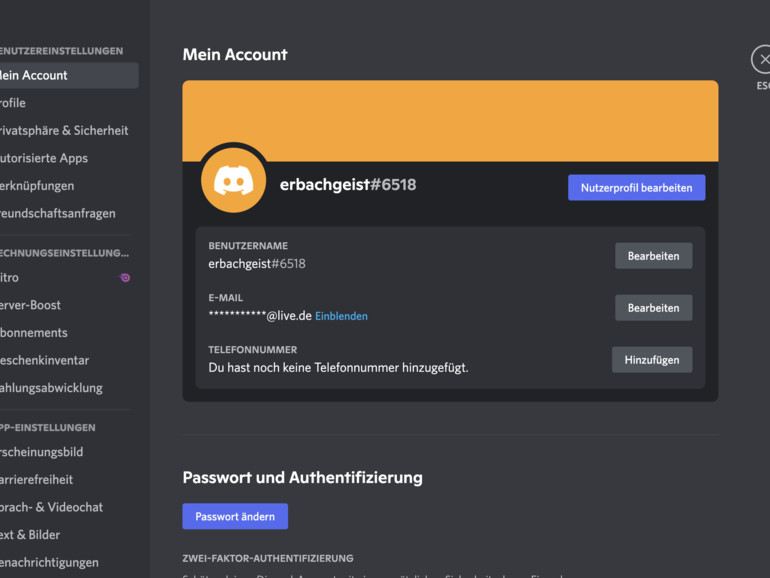Screen dimensions: 770x578
Task: Click the Passwort ändern button
Action: pyautogui.click(x=235, y=516)
